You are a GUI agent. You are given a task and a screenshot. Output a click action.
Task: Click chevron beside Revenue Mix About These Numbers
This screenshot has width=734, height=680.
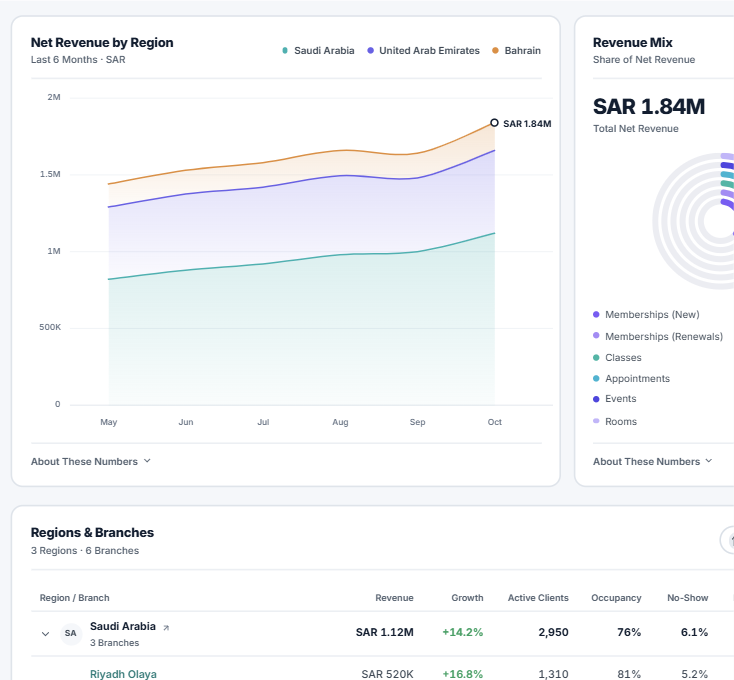coord(709,461)
